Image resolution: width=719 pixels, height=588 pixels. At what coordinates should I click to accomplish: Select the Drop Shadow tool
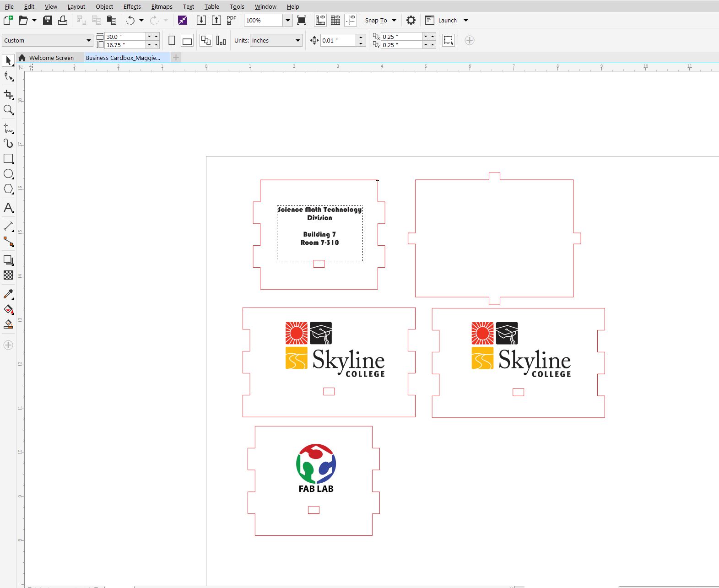pyautogui.click(x=8, y=260)
